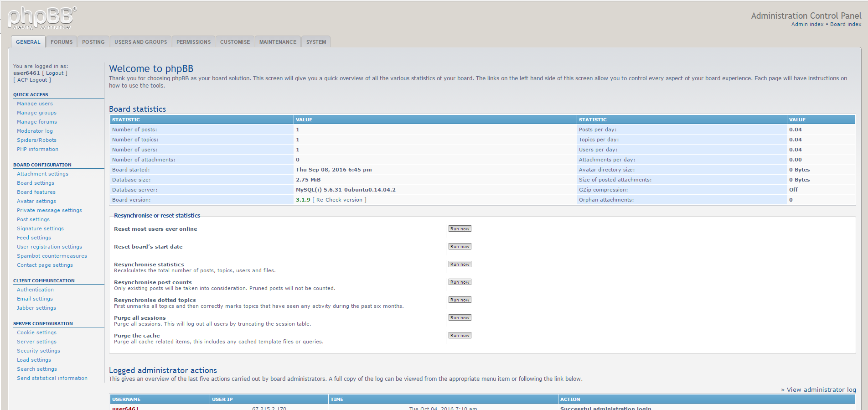Run Resynchronise post counts now
The width and height of the screenshot is (868, 410).
click(x=460, y=282)
